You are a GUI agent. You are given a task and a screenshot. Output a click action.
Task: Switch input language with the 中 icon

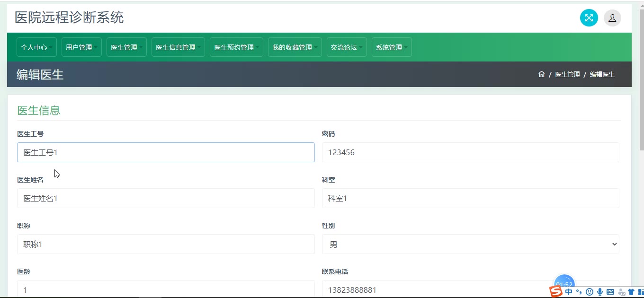pyautogui.click(x=569, y=292)
